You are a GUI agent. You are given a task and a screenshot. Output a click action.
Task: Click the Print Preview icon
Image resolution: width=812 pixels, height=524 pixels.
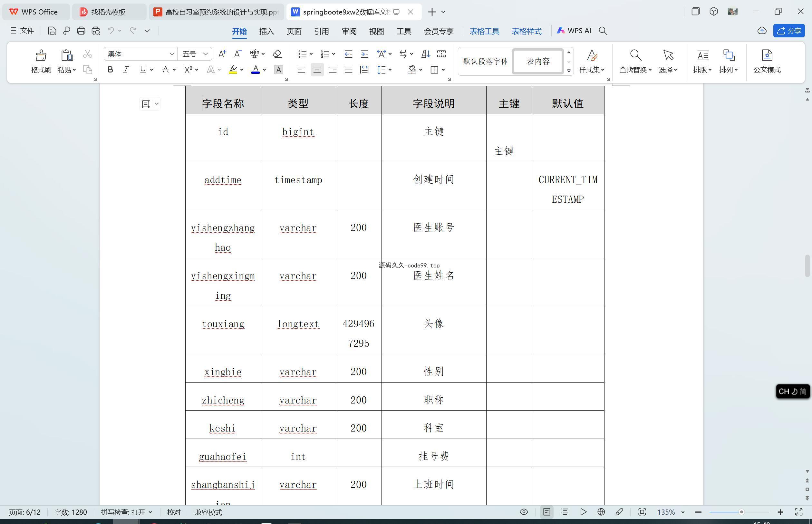tap(96, 31)
